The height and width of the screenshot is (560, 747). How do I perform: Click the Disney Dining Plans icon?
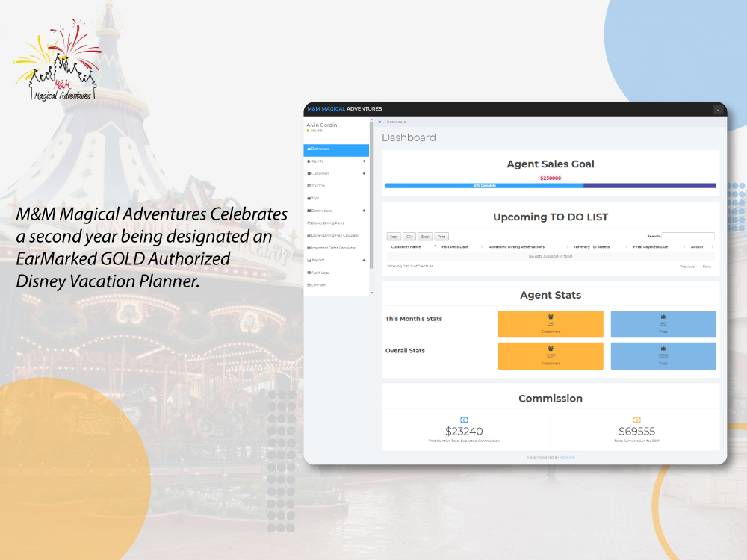(x=309, y=223)
